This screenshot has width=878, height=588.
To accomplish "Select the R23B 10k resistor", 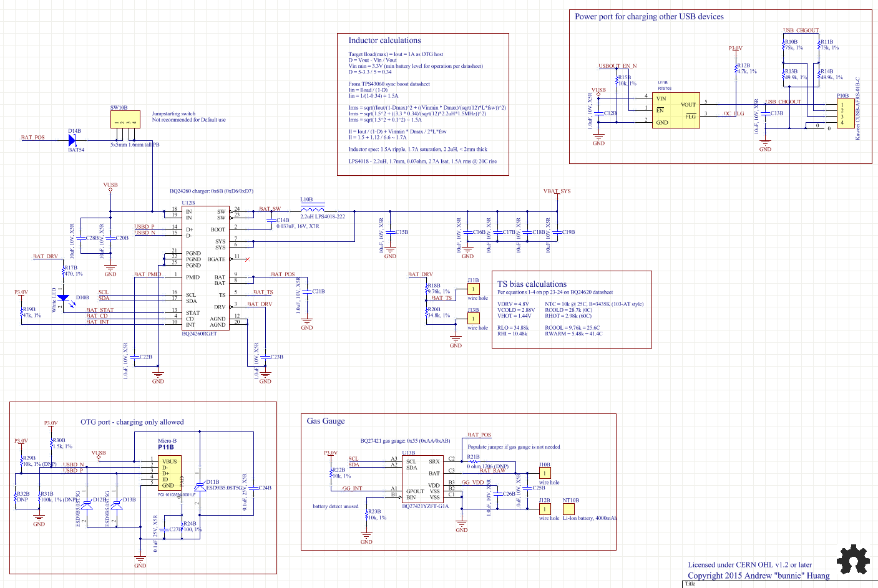I will tap(366, 515).
